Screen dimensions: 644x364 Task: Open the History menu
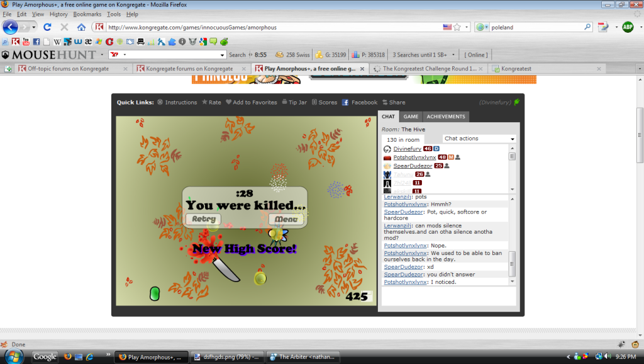coord(58,14)
